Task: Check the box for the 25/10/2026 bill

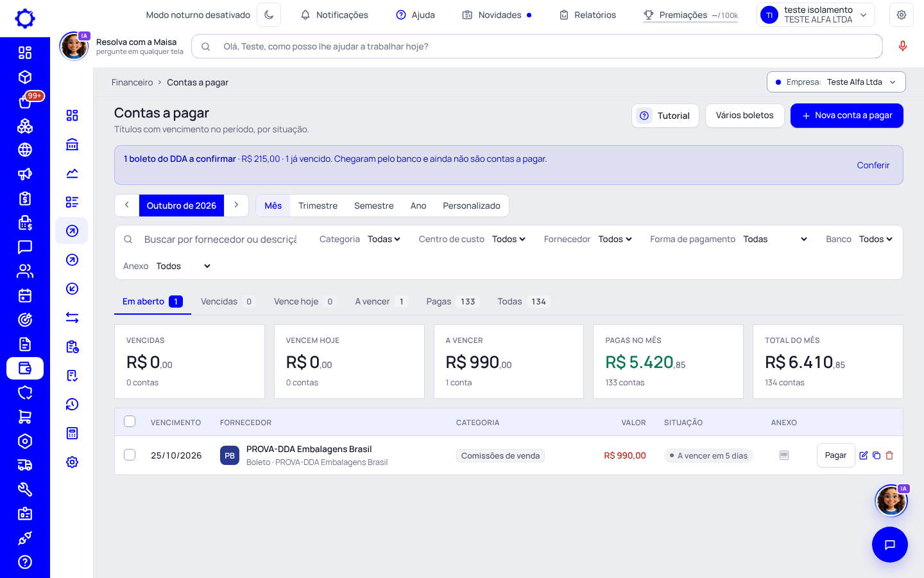Action: click(130, 455)
